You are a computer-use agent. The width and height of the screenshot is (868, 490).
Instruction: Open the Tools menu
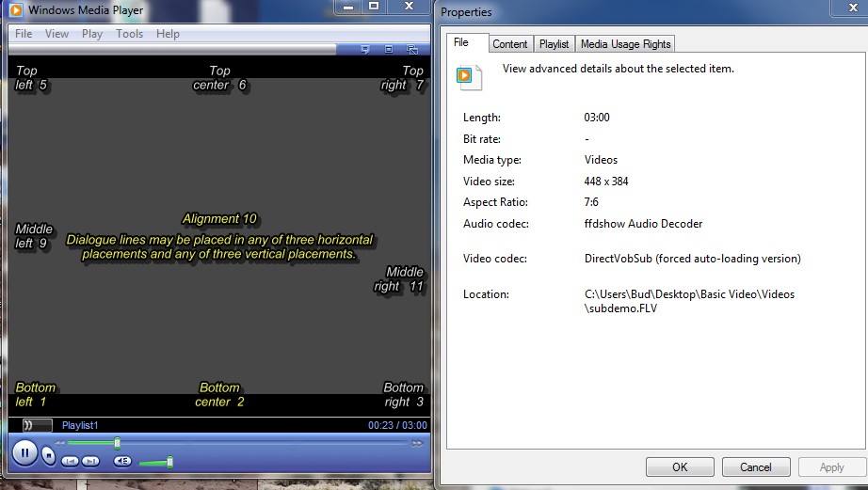click(x=130, y=34)
